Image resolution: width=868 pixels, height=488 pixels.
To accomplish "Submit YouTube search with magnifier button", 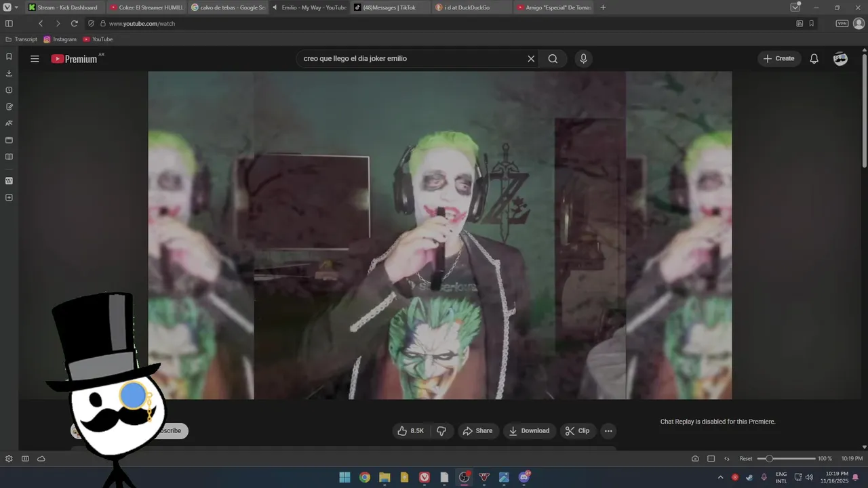I will (553, 58).
